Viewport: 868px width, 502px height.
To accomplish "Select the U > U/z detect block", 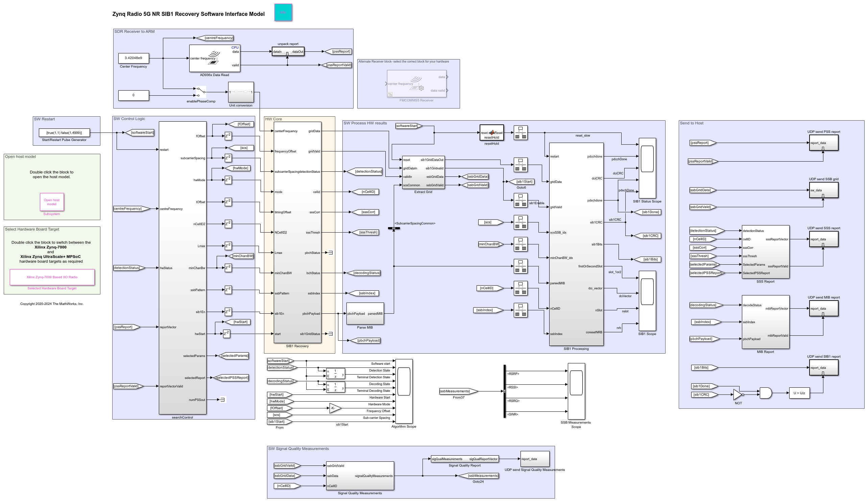I will point(799,393).
